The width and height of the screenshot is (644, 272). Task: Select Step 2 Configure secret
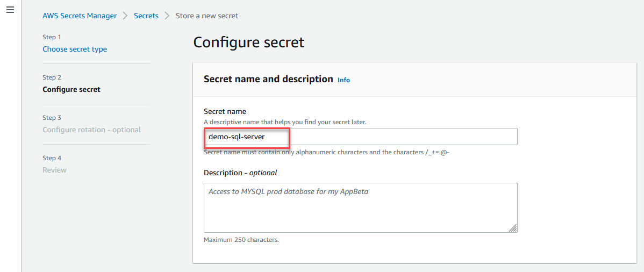pyautogui.click(x=71, y=89)
